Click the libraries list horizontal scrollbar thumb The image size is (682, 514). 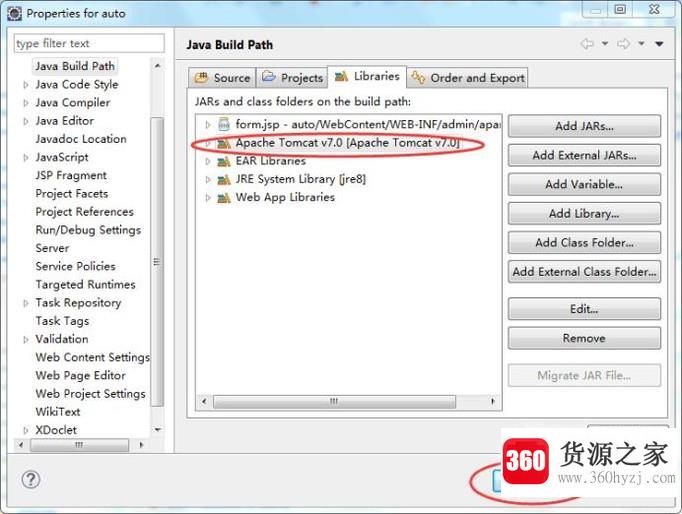click(x=334, y=401)
